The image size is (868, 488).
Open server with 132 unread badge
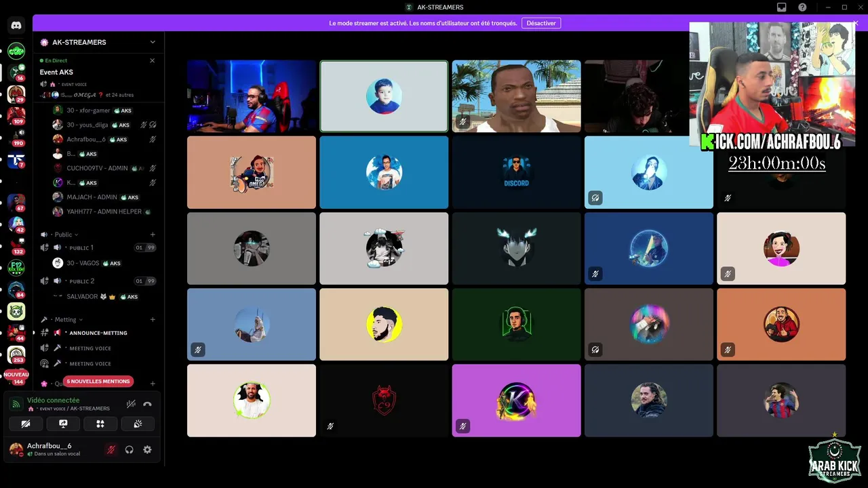pos(16,246)
